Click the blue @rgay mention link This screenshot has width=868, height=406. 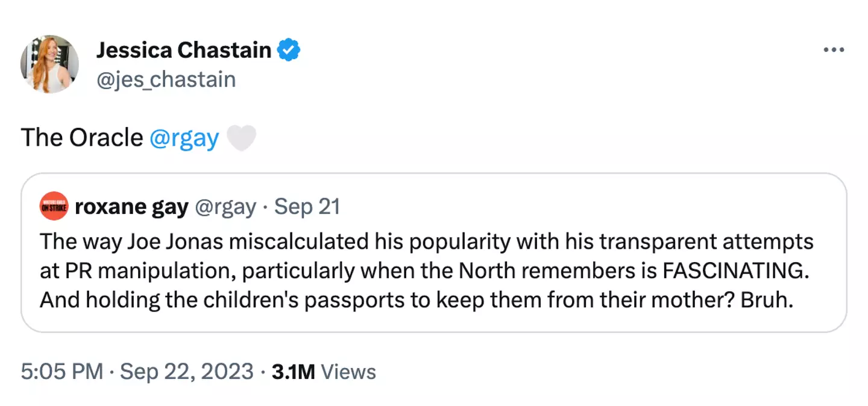183,138
